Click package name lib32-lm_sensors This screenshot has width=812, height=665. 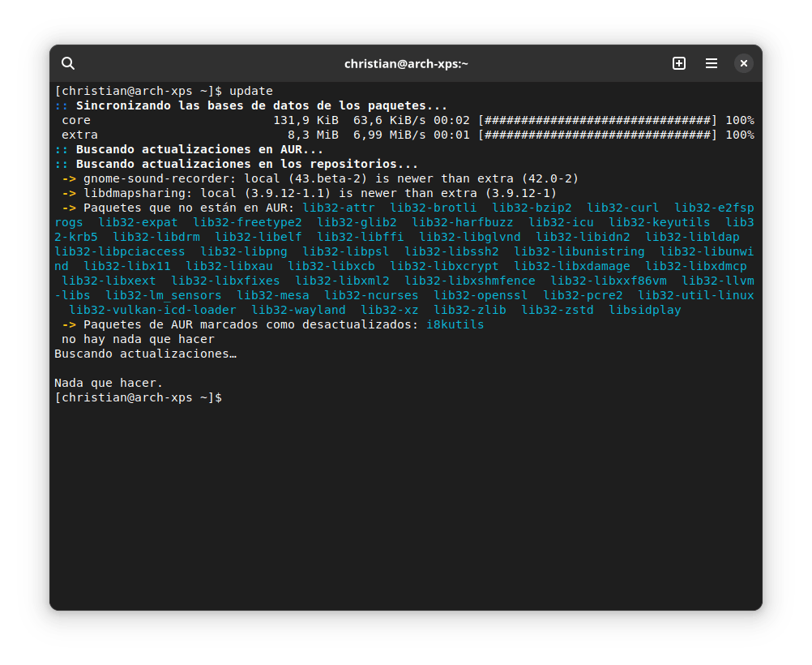164,295
